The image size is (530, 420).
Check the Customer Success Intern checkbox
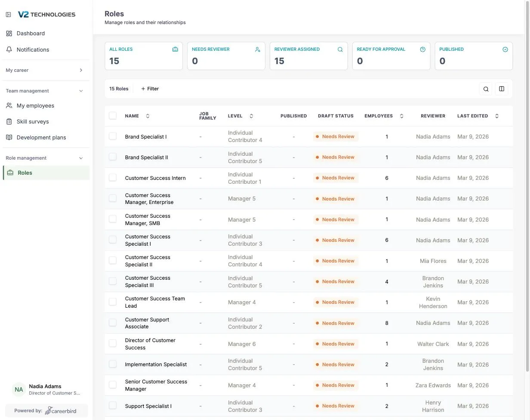click(113, 178)
